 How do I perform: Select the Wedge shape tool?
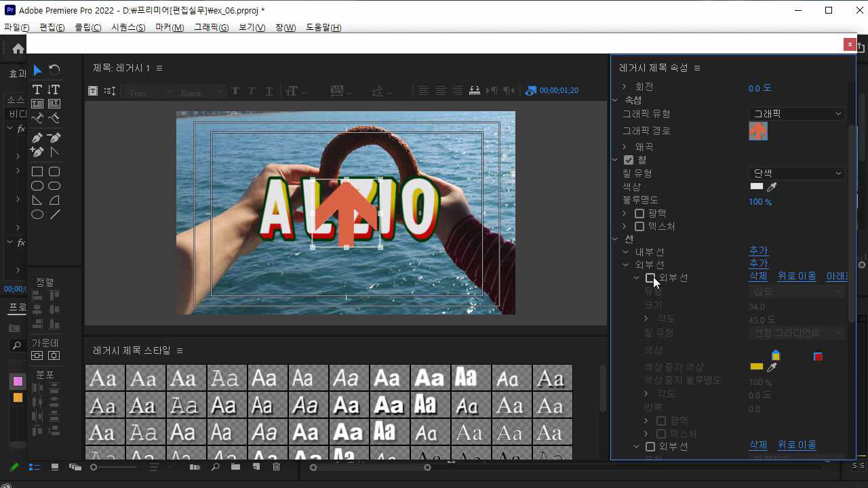click(37, 200)
